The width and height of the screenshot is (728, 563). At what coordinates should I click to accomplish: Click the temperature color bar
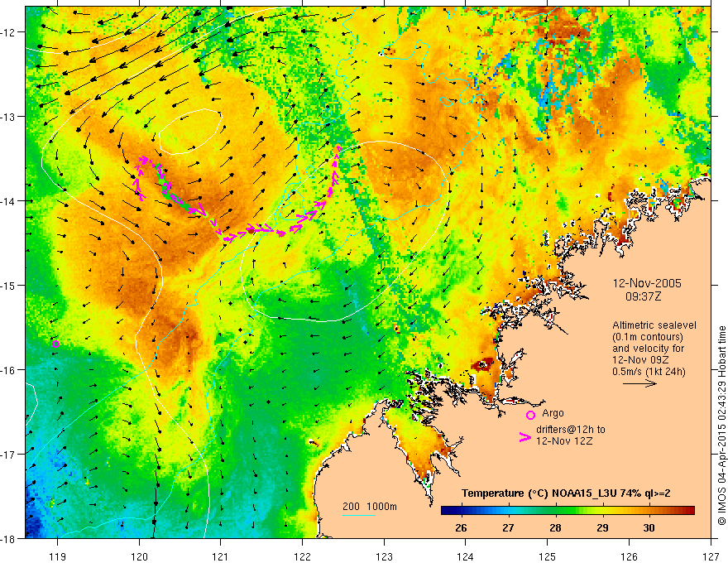point(568,510)
